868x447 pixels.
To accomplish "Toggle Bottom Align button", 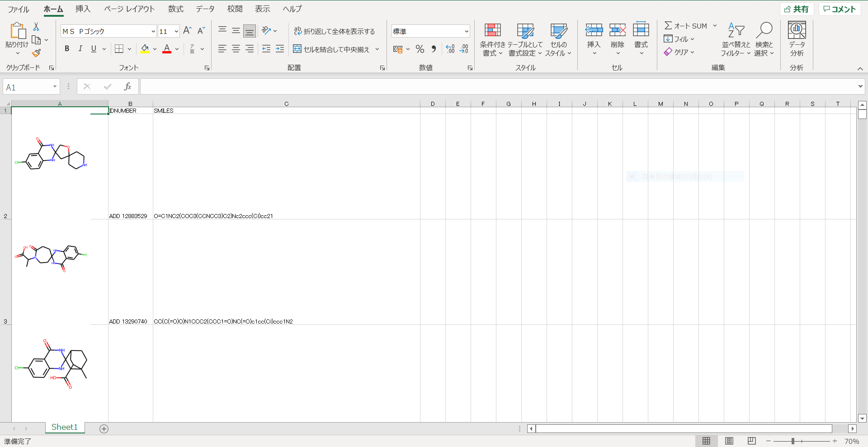I will tap(250, 31).
